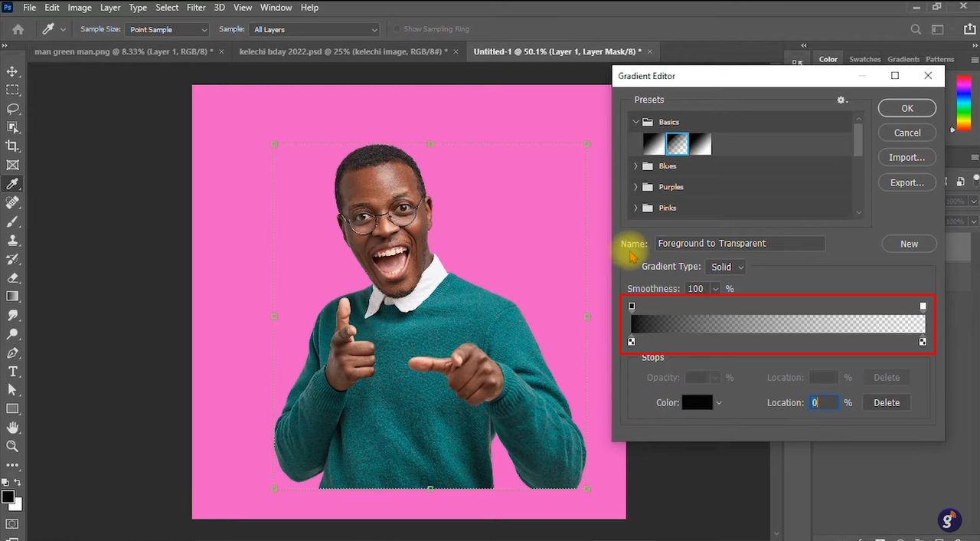This screenshot has width=980, height=541.
Task: Click the Import... button
Action: 907,157
